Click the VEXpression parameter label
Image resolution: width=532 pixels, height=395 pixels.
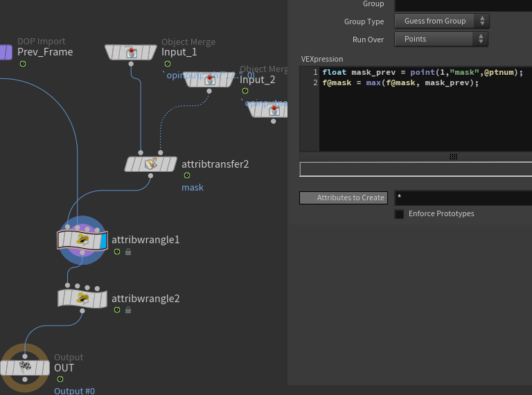point(322,59)
